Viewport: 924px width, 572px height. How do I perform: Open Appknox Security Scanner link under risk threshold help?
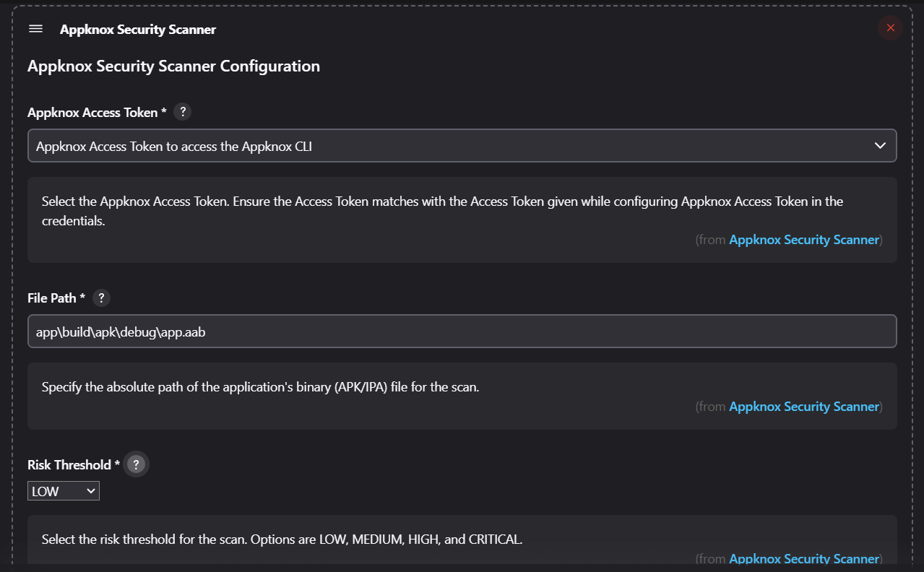[x=804, y=558]
